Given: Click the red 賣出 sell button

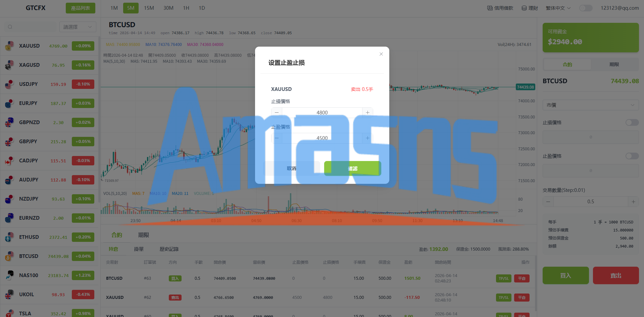Looking at the screenshot, I should coord(615,275).
